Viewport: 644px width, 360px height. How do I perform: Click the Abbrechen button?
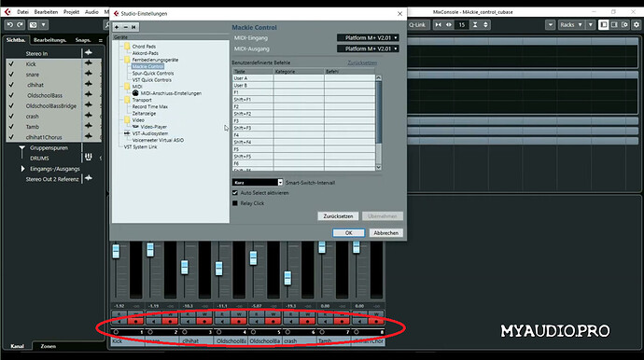(x=385, y=233)
